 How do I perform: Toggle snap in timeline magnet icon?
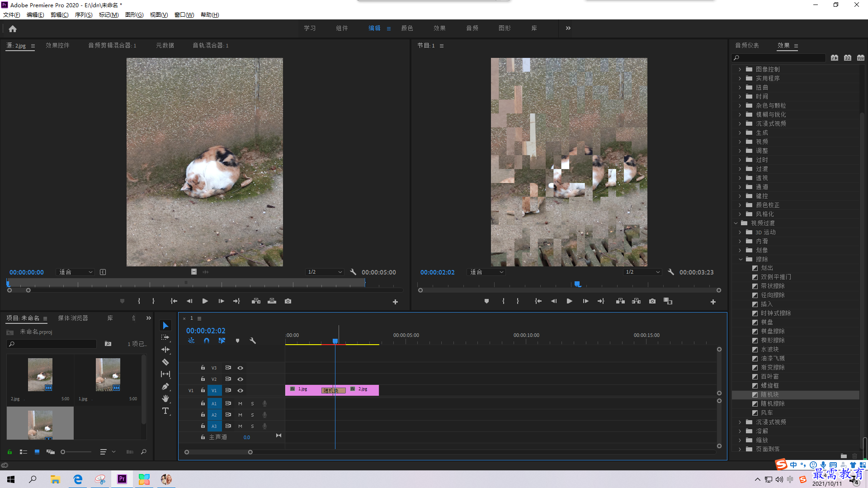click(207, 341)
